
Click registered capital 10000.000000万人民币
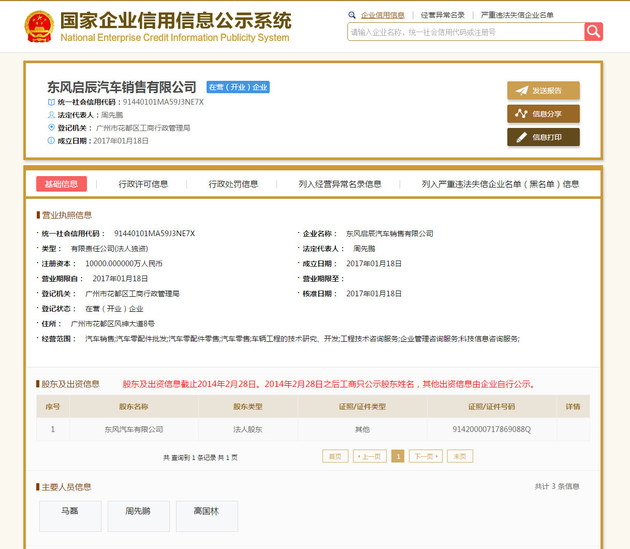124,264
